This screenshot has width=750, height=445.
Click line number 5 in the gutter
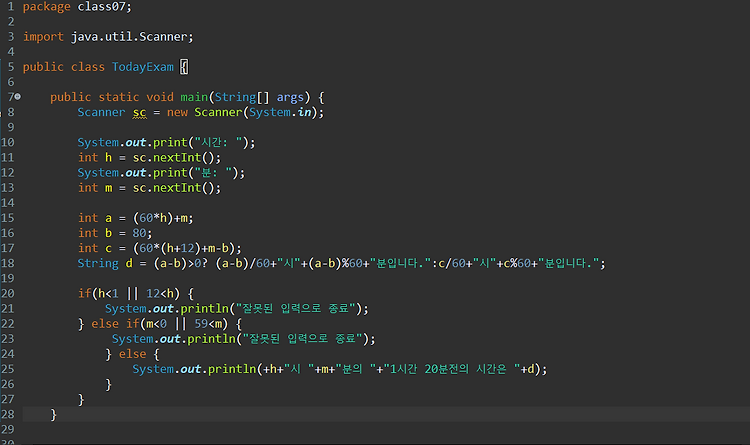(x=11, y=67)
